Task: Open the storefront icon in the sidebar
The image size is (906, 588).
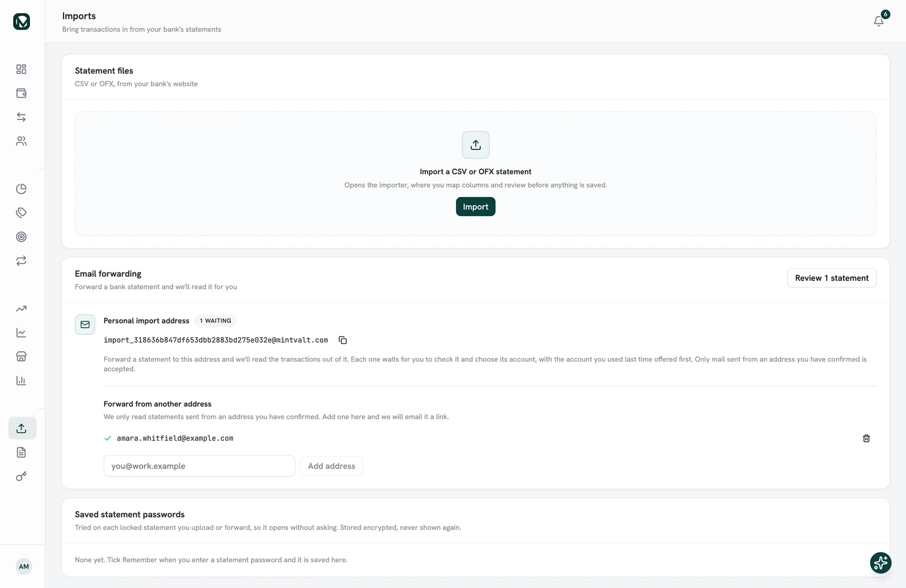Action: (22, 357)
